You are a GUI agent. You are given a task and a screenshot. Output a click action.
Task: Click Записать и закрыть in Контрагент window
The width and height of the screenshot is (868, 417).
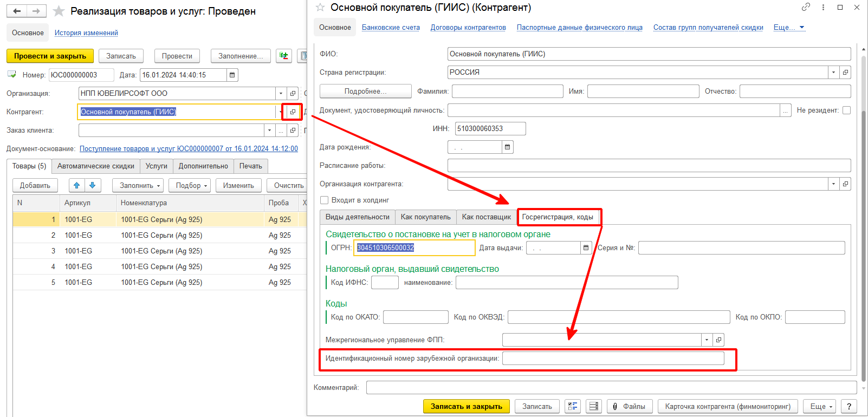tap(466, 406)
